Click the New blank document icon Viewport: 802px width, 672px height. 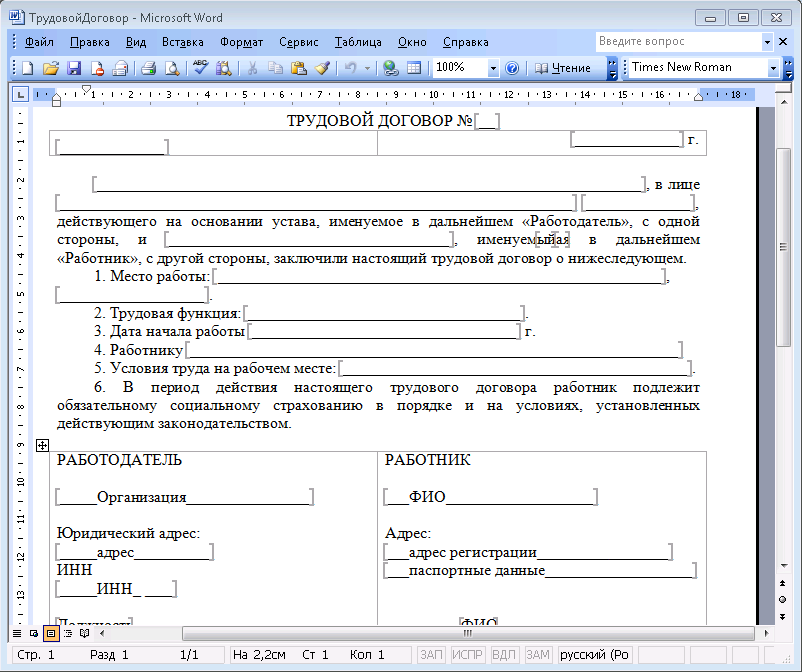click(28, 68)
